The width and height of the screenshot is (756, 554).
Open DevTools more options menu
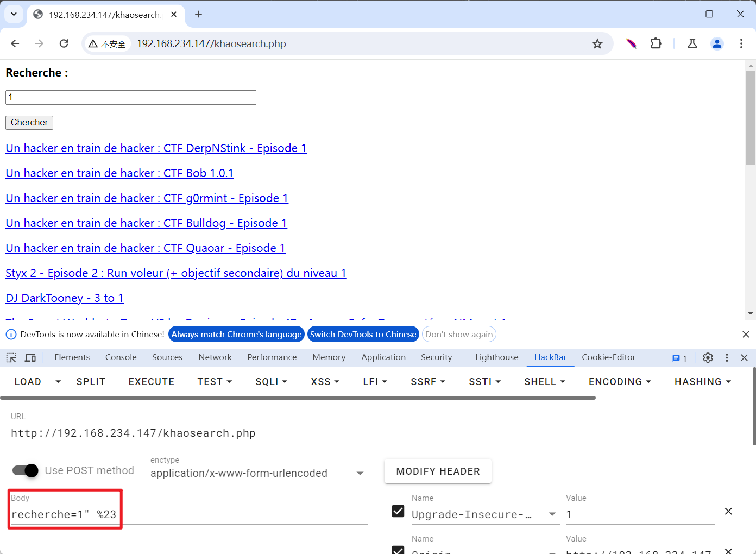coord(727,357)
